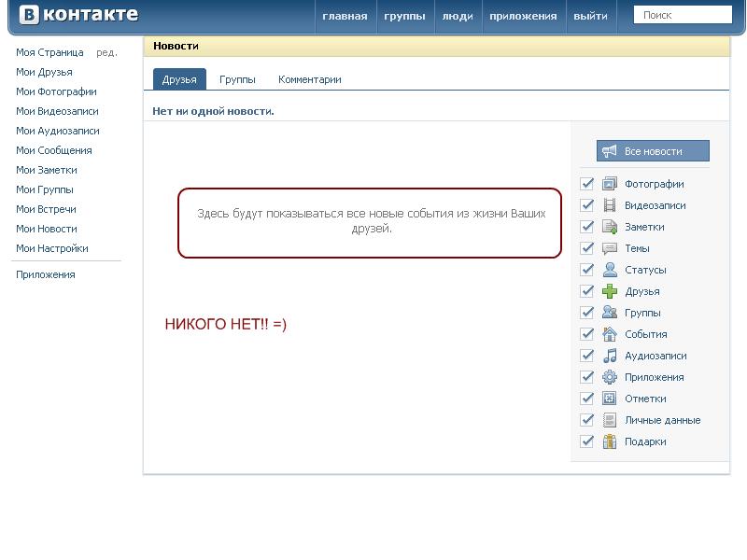Viewport: 747px width, 560px height.
Task: Click the Все новости button
Action: coord(653,151)
